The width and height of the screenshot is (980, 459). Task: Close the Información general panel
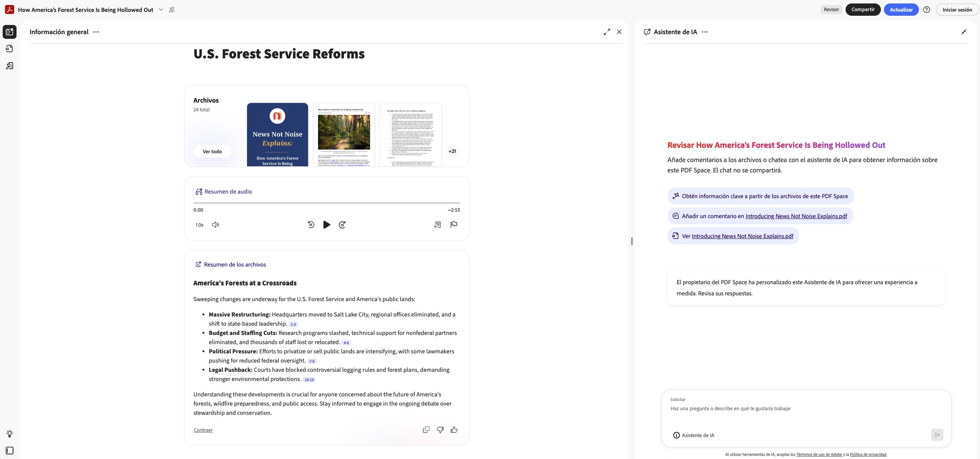click(x=619, y=32)
